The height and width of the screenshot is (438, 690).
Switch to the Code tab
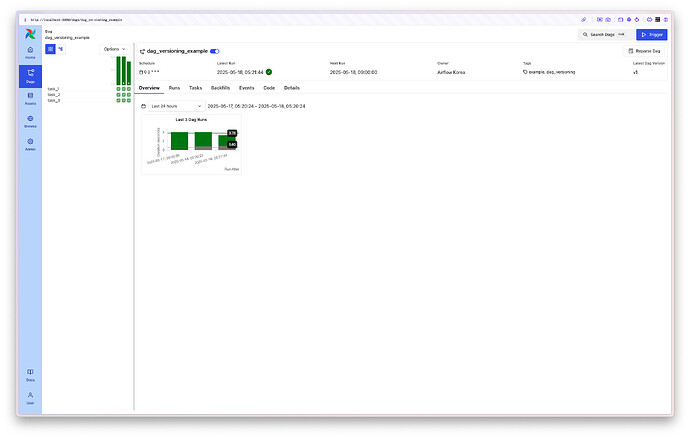click(268, 88)
